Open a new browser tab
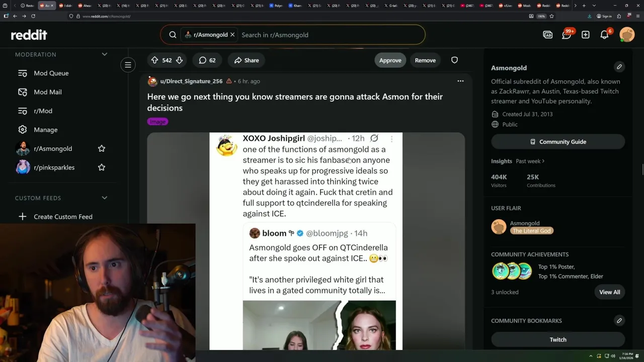The image size is (644, 362). [x=584, y=6]
